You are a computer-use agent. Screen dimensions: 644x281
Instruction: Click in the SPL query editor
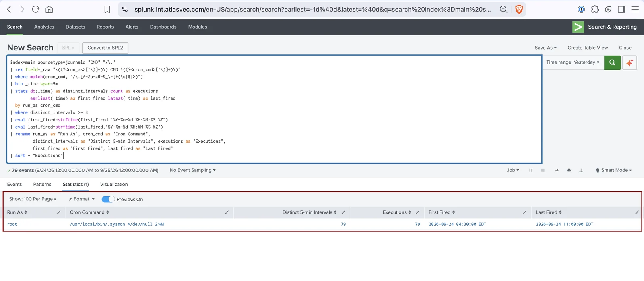275,109
